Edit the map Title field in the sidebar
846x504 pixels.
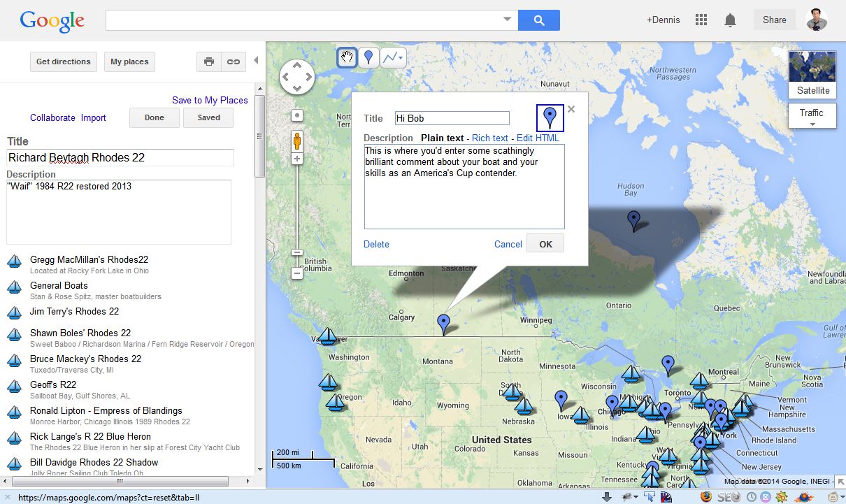[x=120, y=157]
